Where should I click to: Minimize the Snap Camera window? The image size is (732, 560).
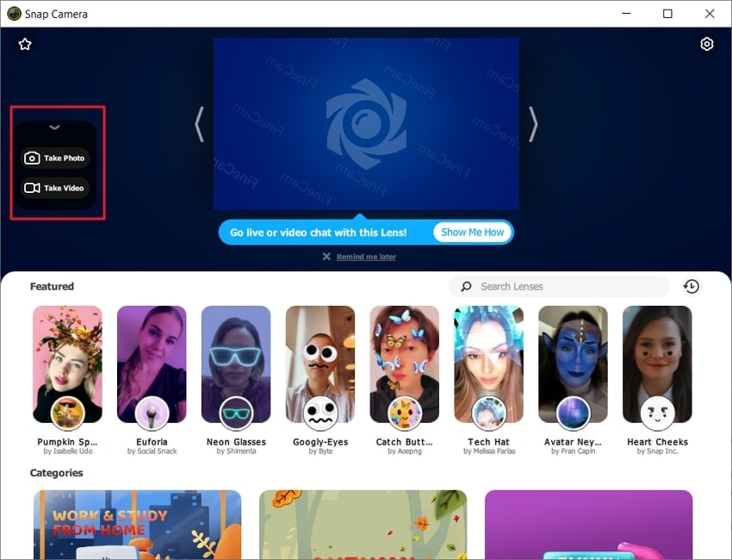[626, 14]
